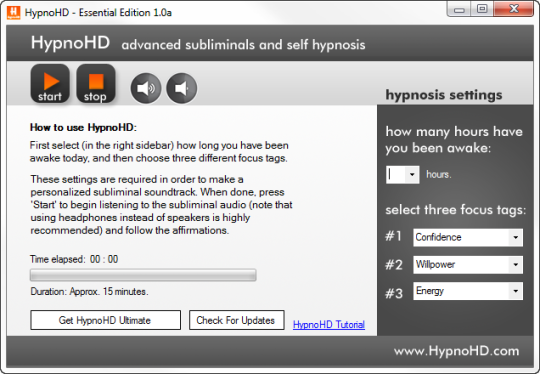Click the 'Time elapsed: 00 : 00' text

pyautogui.click(x=74, y=259)
